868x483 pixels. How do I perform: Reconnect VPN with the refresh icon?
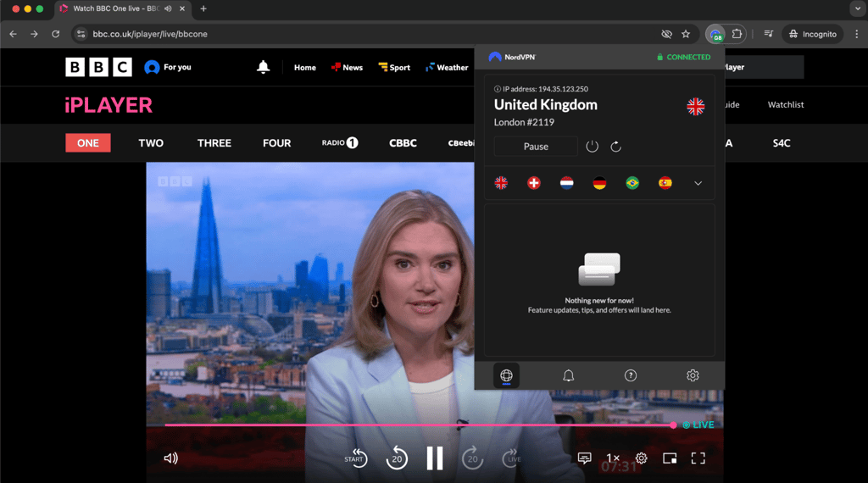click(x=615, y=147)
